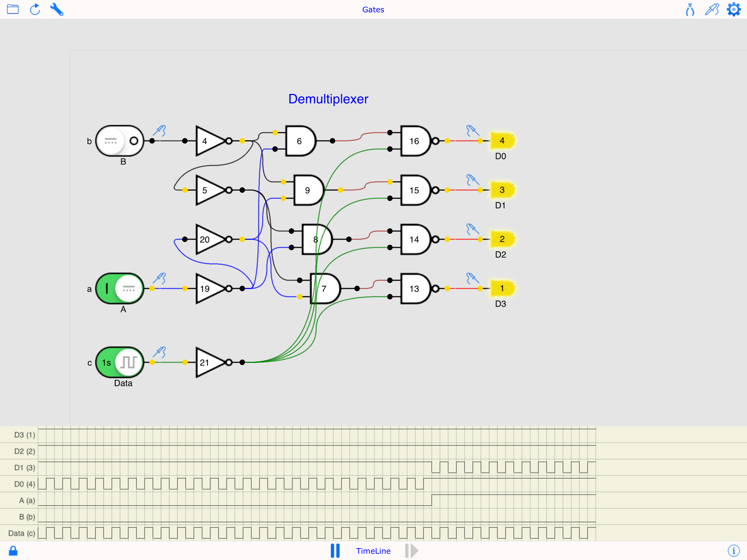The height and width of the screenshot is (560, 747).
Task: Click output lamp D2 labeled 2
Action: [502, 239]
